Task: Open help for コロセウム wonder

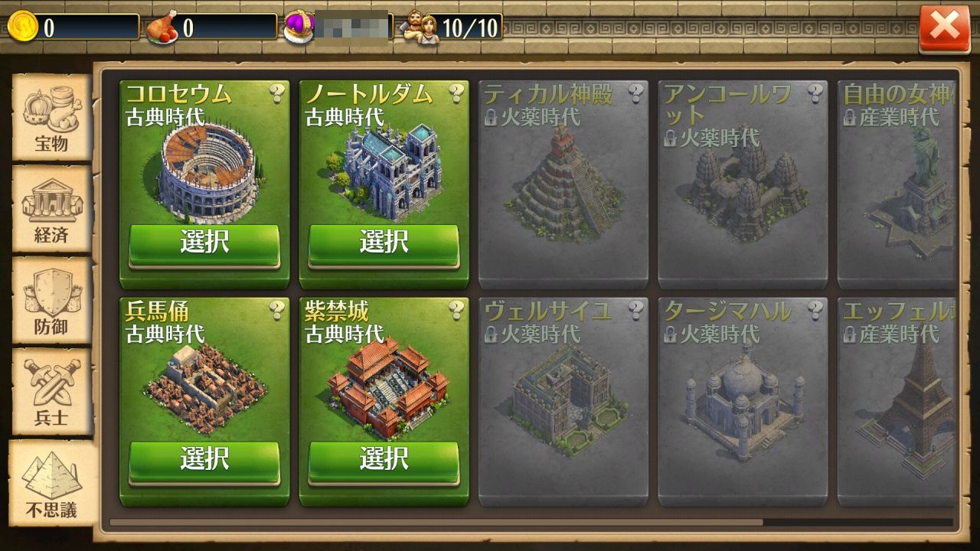Action: pyautogui.click(x=277, y=93)
